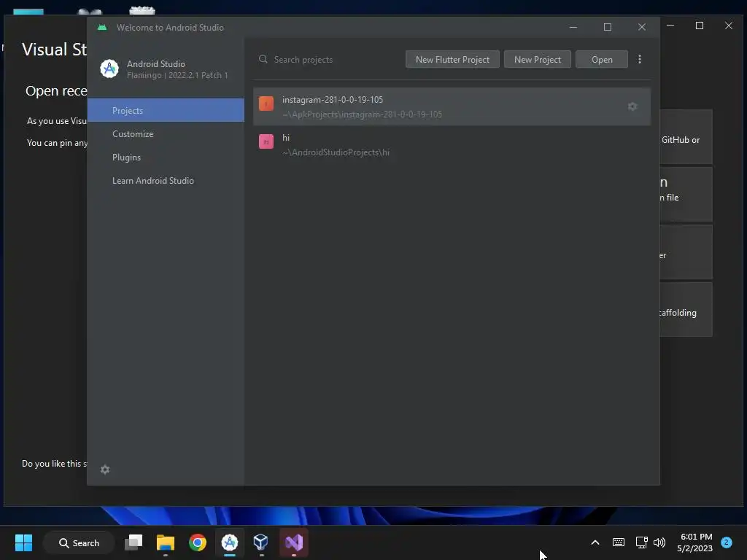Select the Customize tab
The image size is (747, 560).
(166, 134)
